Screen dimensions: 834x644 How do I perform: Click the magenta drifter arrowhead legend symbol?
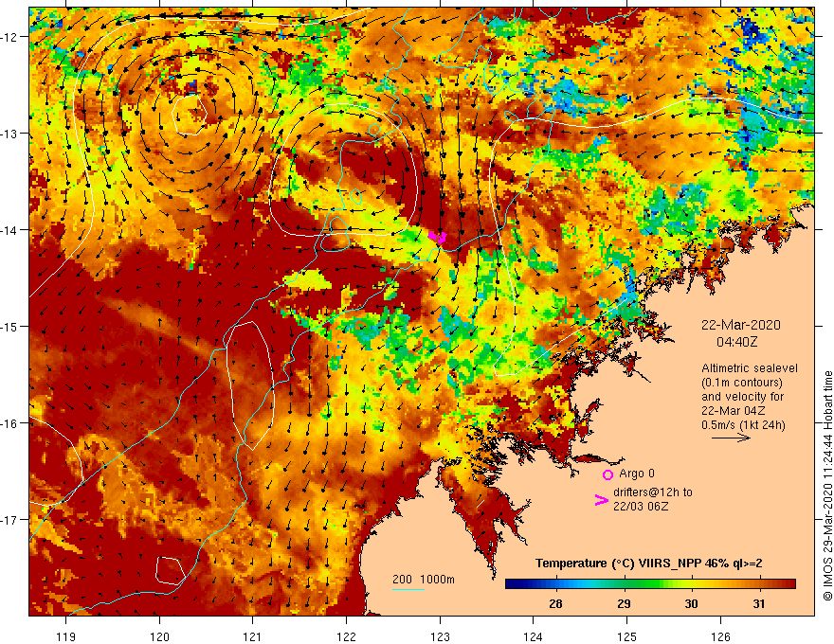(x=601, y=499)
